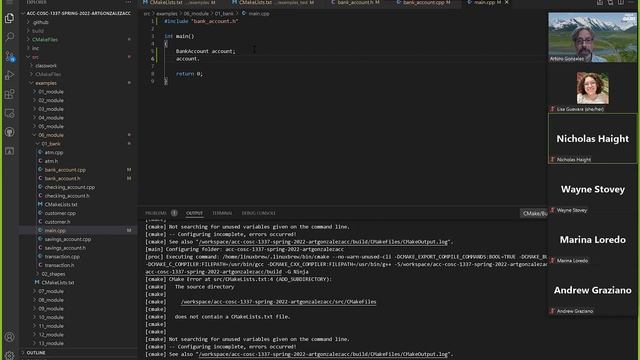This screenshot has width=640, height=360.
Task: Open the CMake/Build output channel dropdown
Action: [534, 213]
